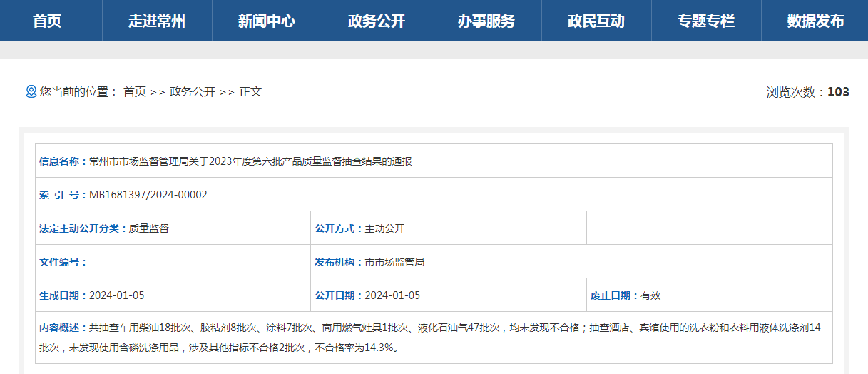Click the 政务公开 breadcrumb link
Screen dimensions: 868x374
point(193,91)
